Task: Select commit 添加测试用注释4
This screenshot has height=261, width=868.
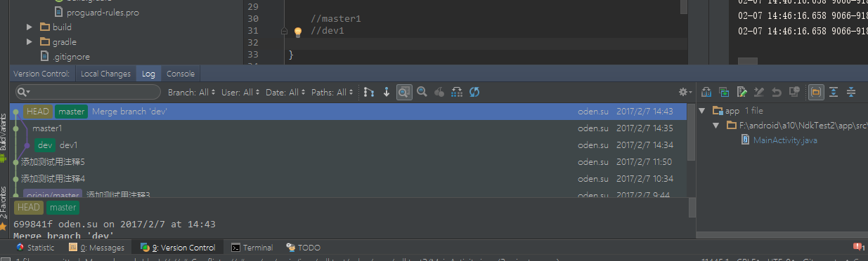Action: pyautogui.click(x=348, y=179)
